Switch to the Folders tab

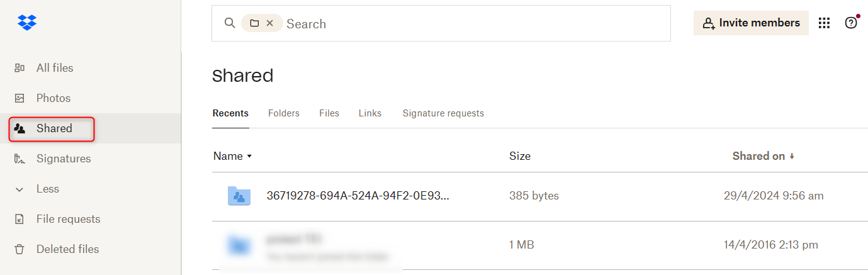coord(284,113)
